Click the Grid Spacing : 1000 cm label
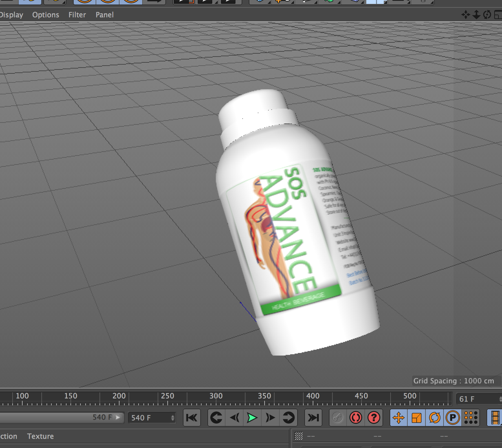Viewport: 502px width, 448px height. pos(454,381)
